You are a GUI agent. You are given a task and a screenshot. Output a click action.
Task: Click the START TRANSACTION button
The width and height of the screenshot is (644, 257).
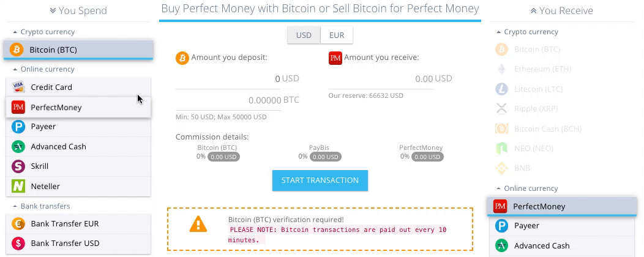(x=320, y=181)
